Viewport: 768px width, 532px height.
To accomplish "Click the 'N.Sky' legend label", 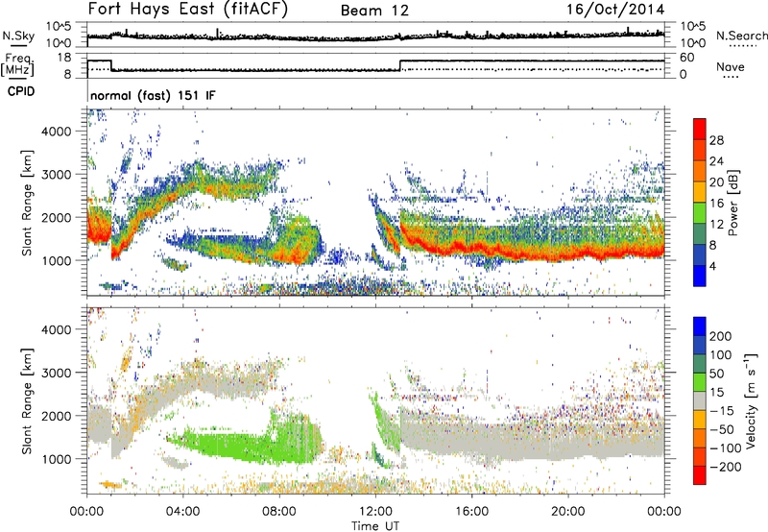I will (x=18, y=36).
